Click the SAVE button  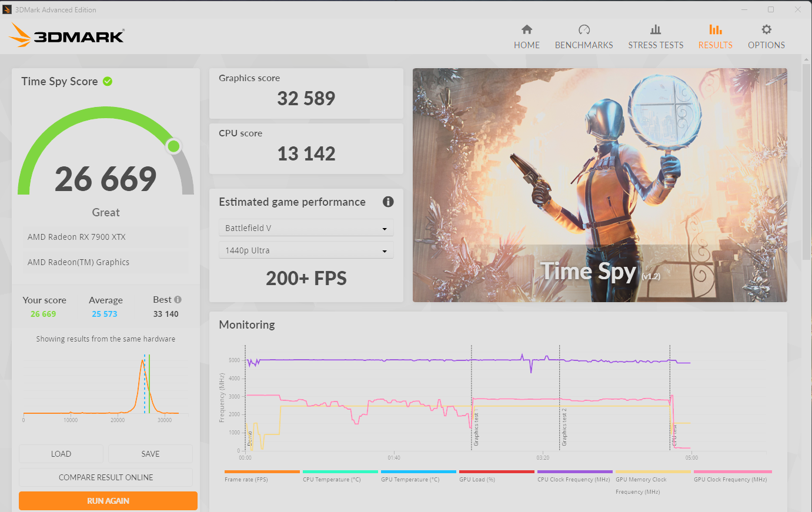pos(151,454)
